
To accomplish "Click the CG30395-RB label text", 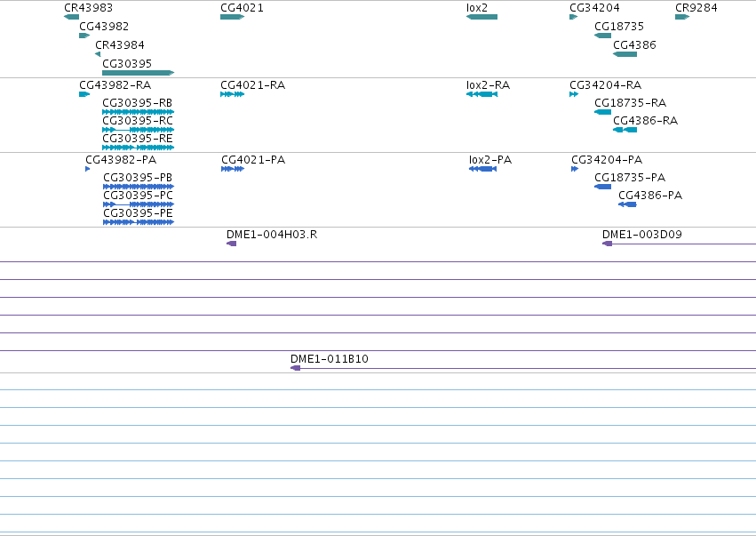I will 138,103.
